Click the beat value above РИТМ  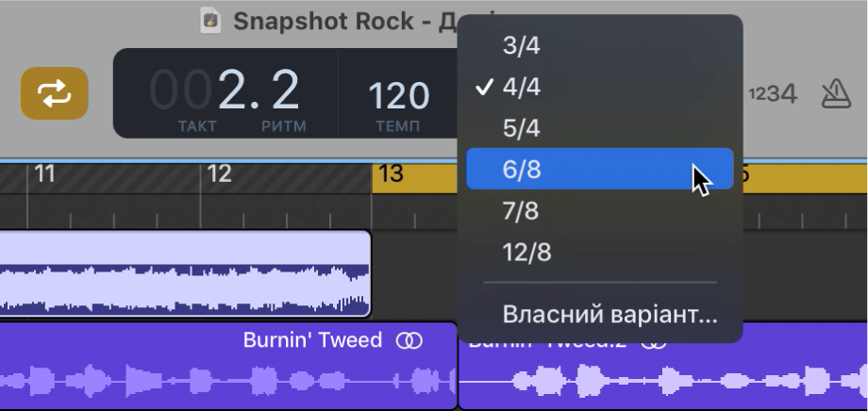pos(281,90)
